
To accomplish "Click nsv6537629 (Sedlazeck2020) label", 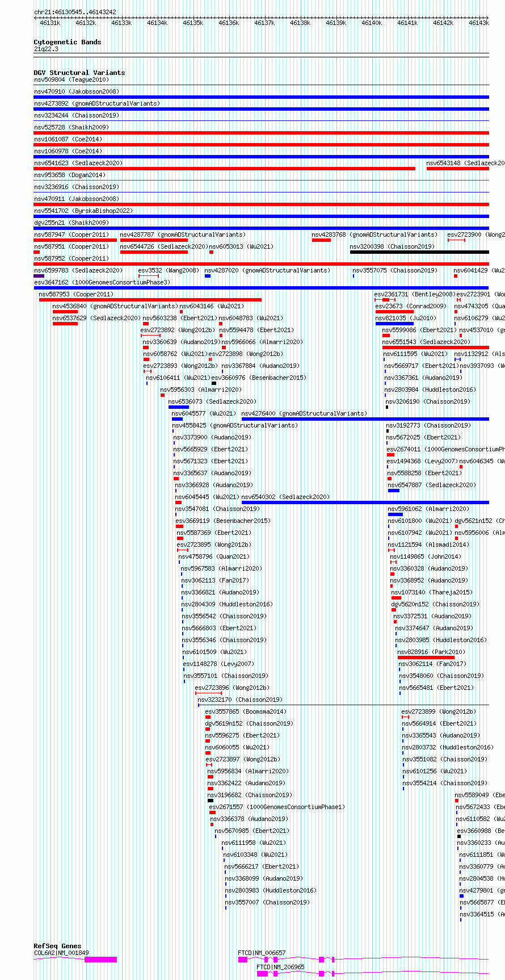I will (x=96, y=318).
